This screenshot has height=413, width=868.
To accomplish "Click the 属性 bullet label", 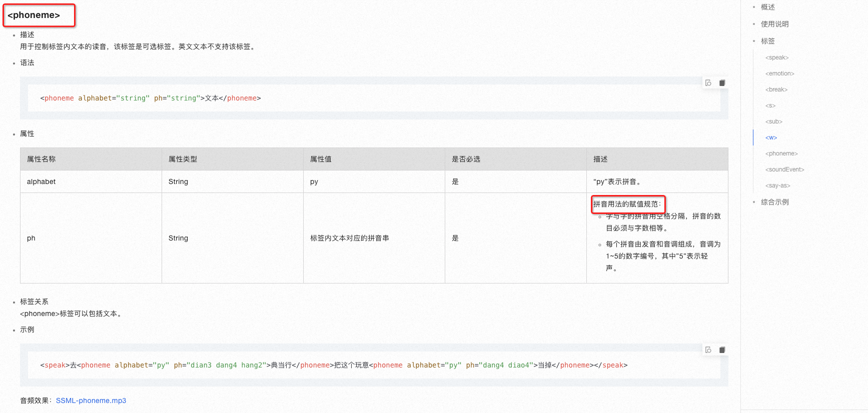I will click(27, 133).
